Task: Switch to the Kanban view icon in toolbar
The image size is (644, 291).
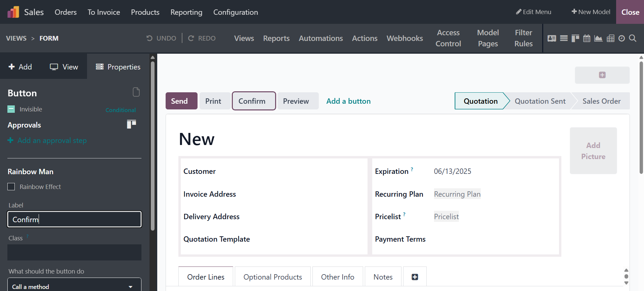Action: pyautogui.click(x=575, y=38)
